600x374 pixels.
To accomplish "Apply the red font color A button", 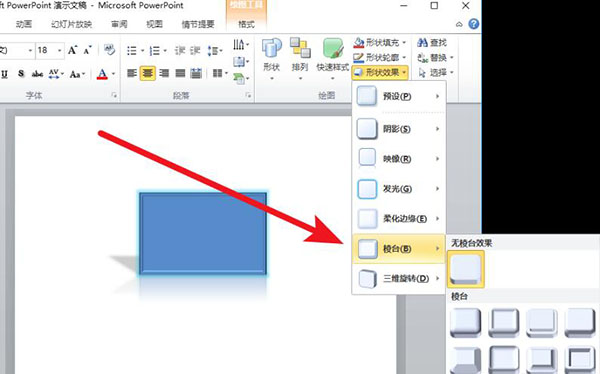I will [102, 73].
